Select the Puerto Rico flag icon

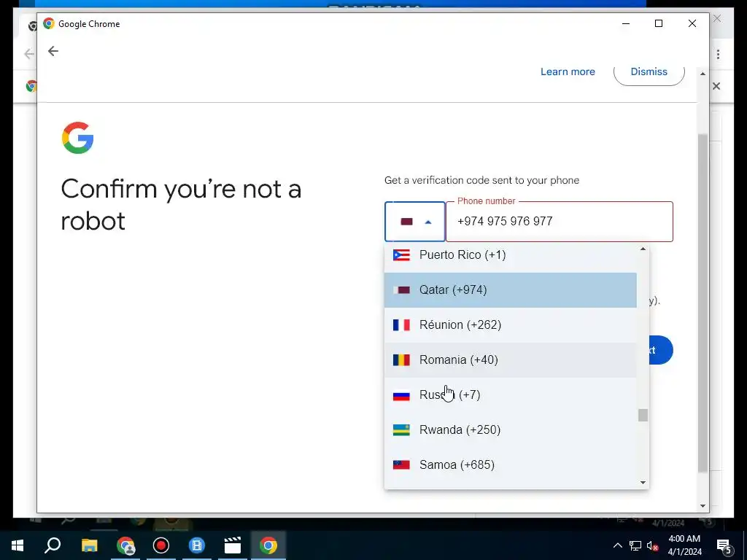[401, 255]
